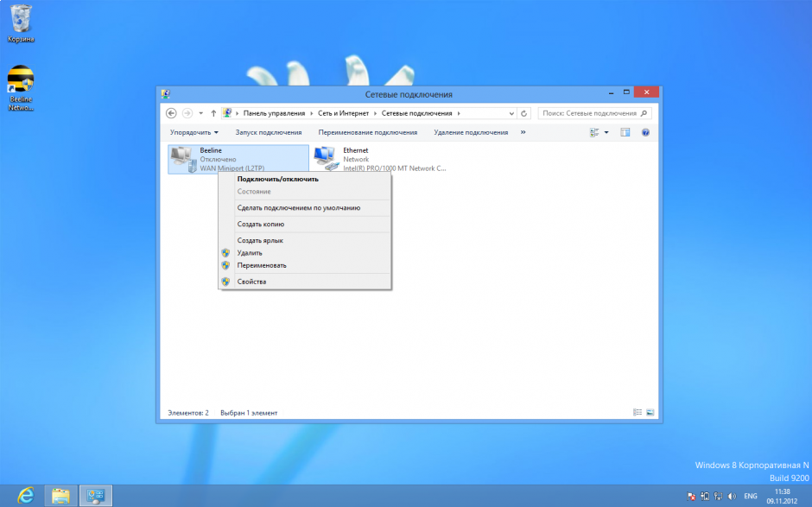Click the volume speaker tray icon

click(733, 497)
